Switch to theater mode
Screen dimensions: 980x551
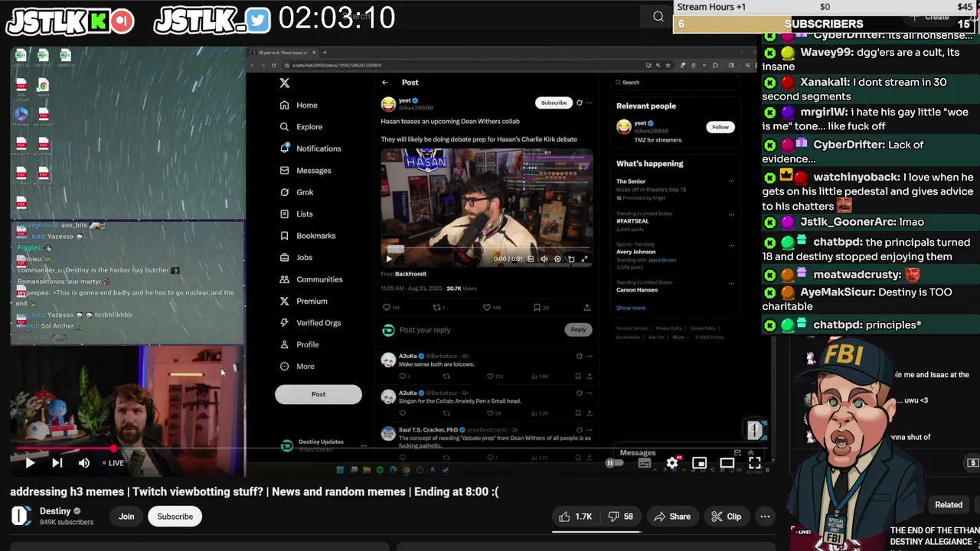pos(727,463)
